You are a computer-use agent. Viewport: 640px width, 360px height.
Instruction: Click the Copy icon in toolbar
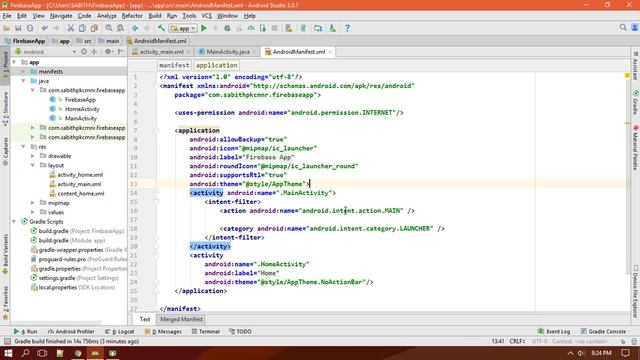82,28
